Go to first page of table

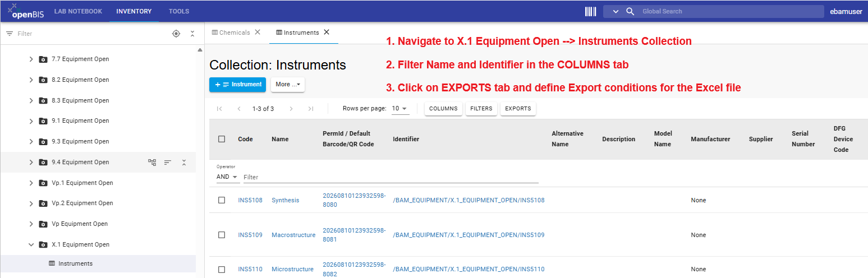point(219,109)
